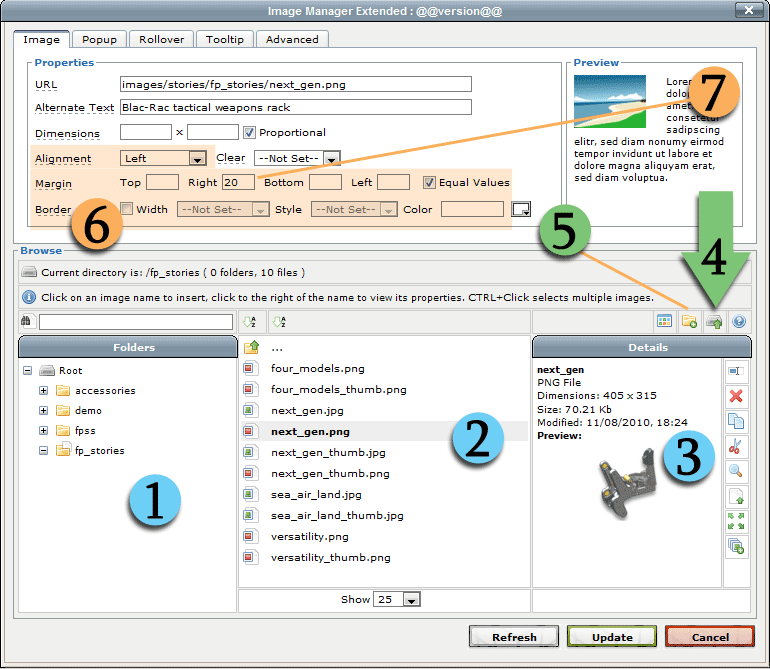Select next_gen_thumb.jpg in file list
The height and width of the screenshot is (669, 770).
coord(328,452)
